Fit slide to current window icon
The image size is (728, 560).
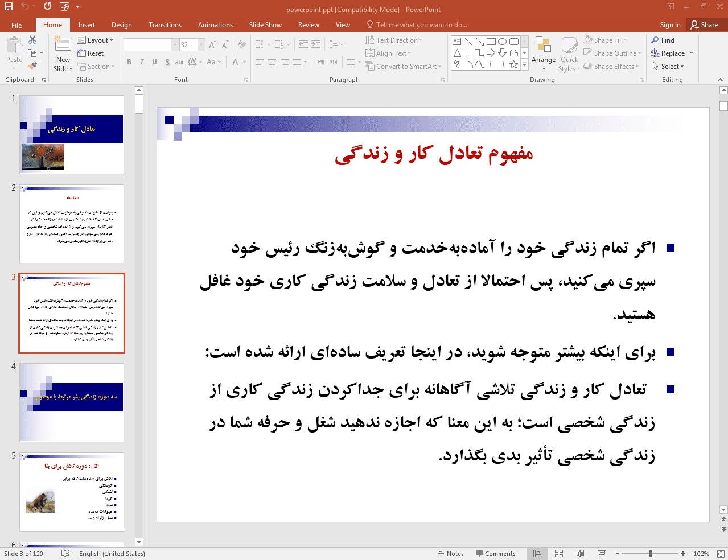[720, 554]
